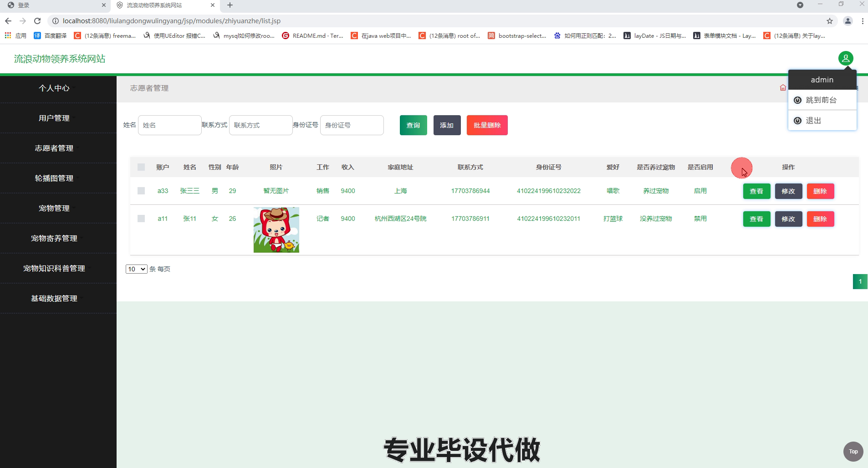
Task: Click the 流浪动物领养系统网站 site title
Action: point(60,59)
